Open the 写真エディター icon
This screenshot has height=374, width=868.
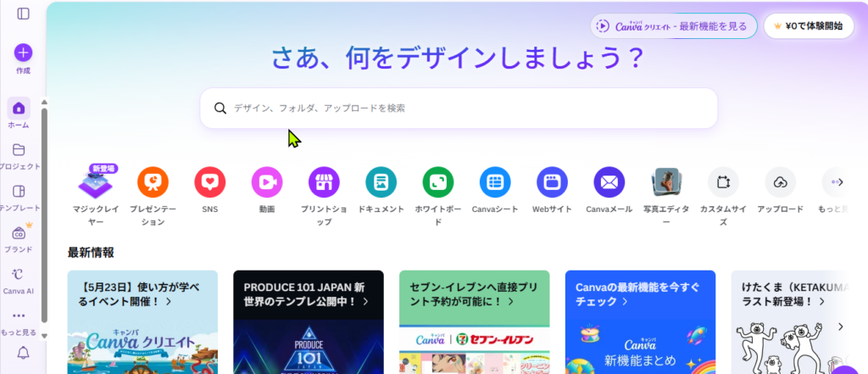point(666,182)
